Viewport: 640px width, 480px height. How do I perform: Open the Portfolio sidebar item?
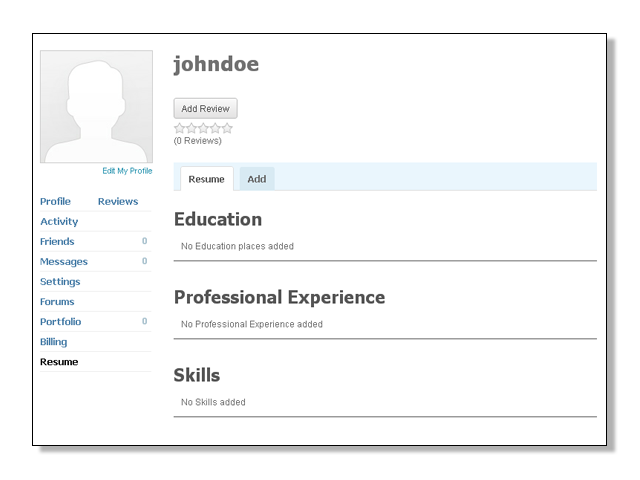(60, 321)
